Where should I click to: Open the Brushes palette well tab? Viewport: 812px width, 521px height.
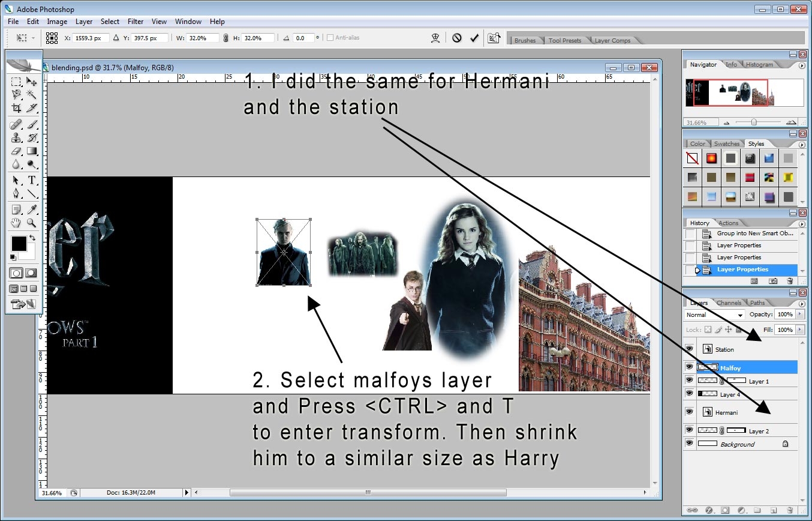click(x=525, y=40)
